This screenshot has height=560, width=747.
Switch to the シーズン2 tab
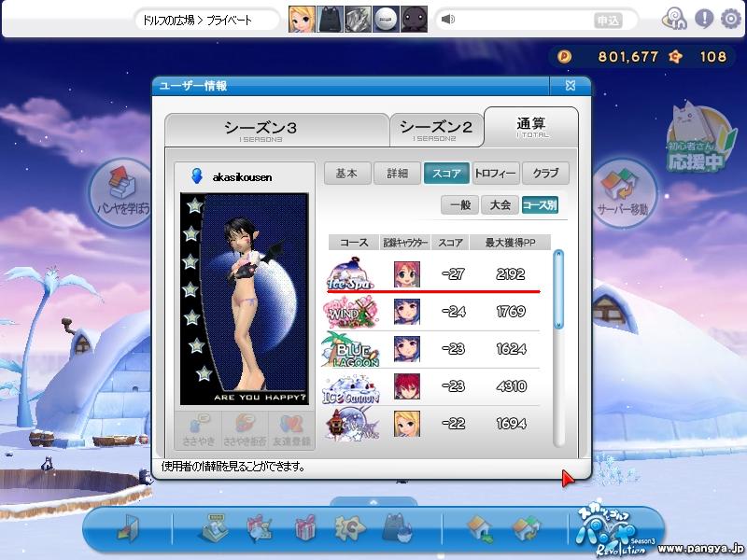(x=435, y=130)
